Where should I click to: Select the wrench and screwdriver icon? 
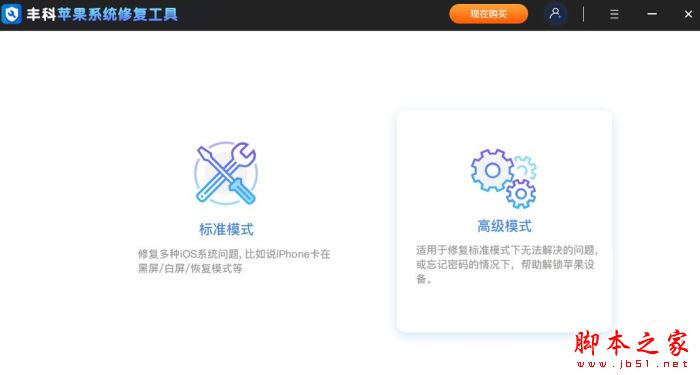(226, 173)
